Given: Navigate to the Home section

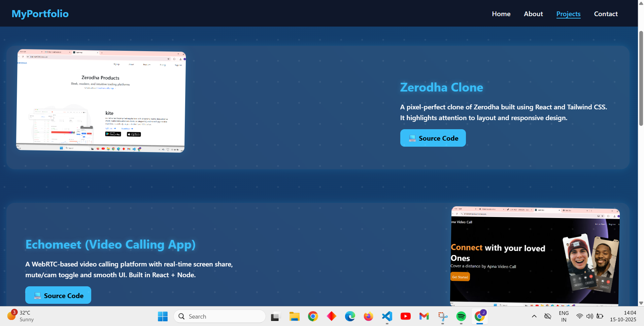Looking at the screenshot, I should pyautogui.click(x=501, y=14).
